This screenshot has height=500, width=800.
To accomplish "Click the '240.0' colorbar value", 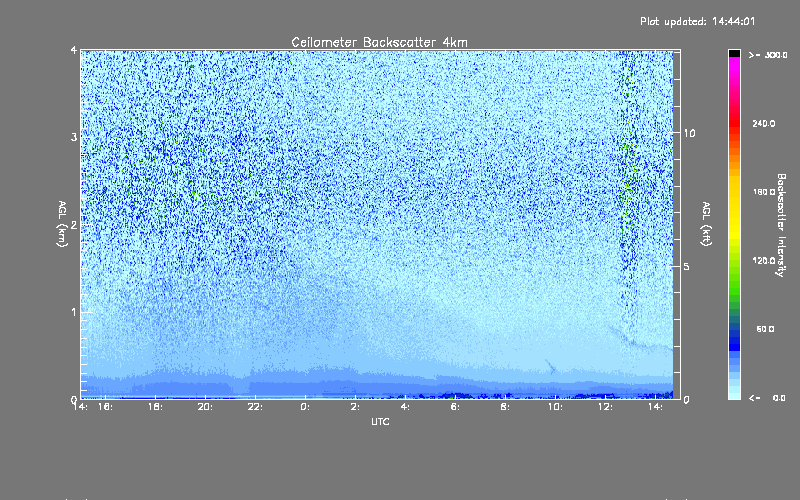I will point(764,123).
